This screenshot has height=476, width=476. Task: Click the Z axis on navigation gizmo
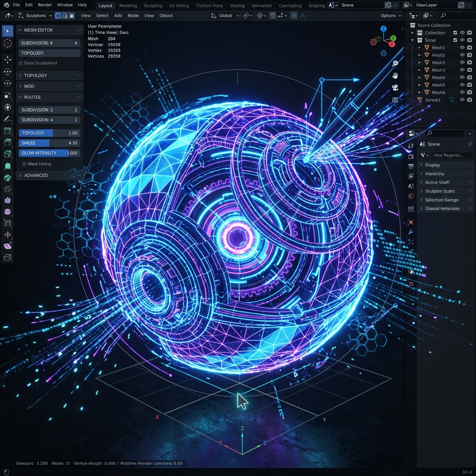pos(383,28)
